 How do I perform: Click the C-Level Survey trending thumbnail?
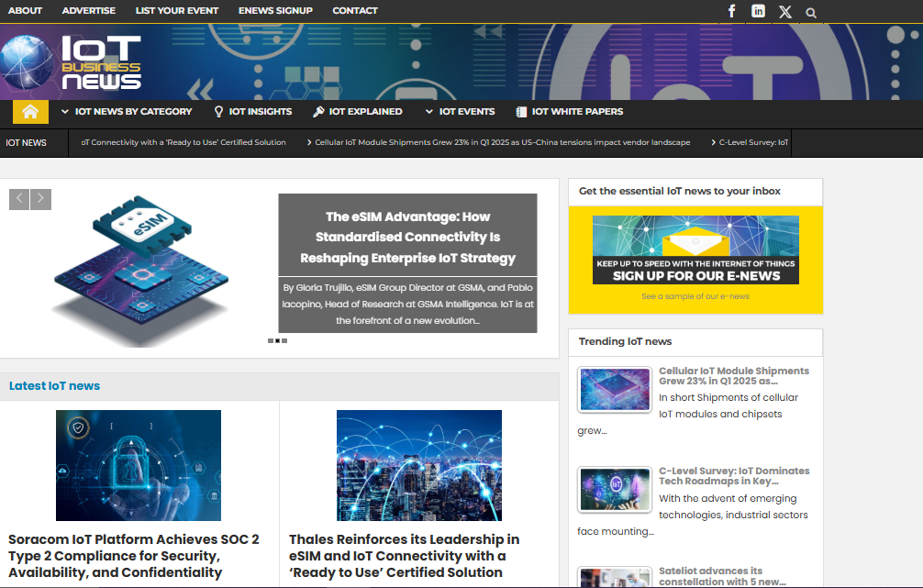pyautogui.click(x=615, y=489)
